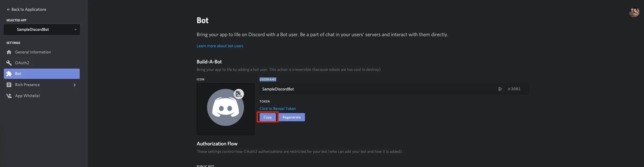Click the puzzle piece Bot icon
Viewport: 644px width, 167px height.
[x=9, y=74]
